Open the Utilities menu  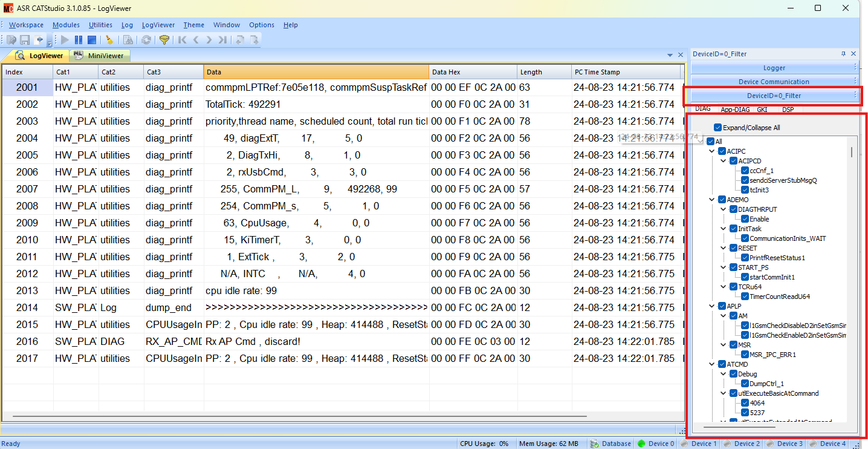[100, 25]
